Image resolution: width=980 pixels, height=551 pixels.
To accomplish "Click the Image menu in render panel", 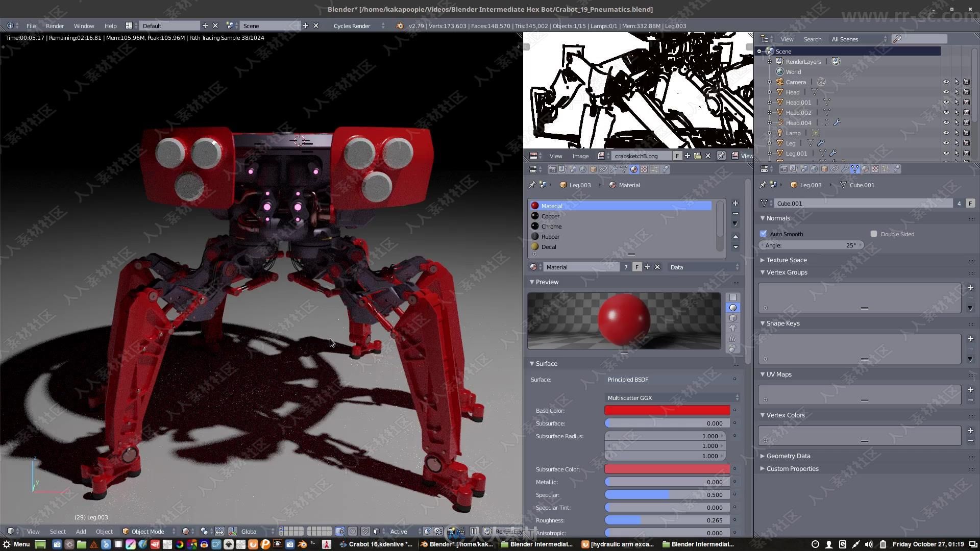I will click(x=580, y=156).
